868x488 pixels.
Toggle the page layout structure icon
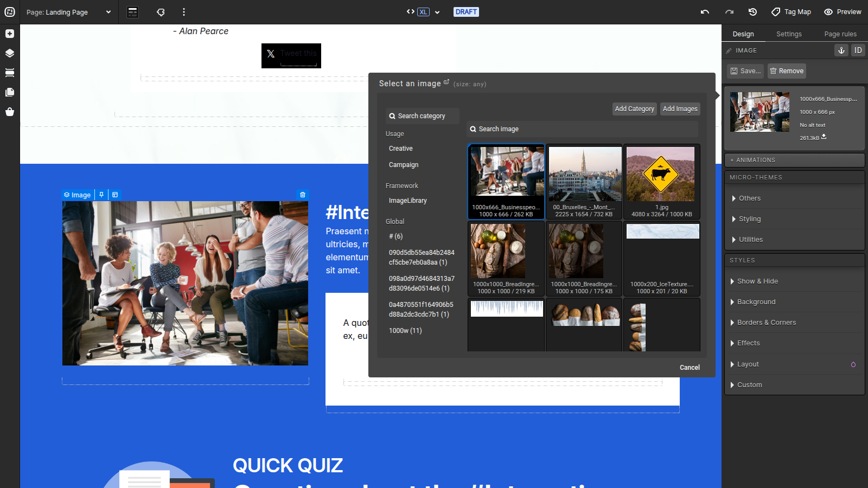(133, 12)
